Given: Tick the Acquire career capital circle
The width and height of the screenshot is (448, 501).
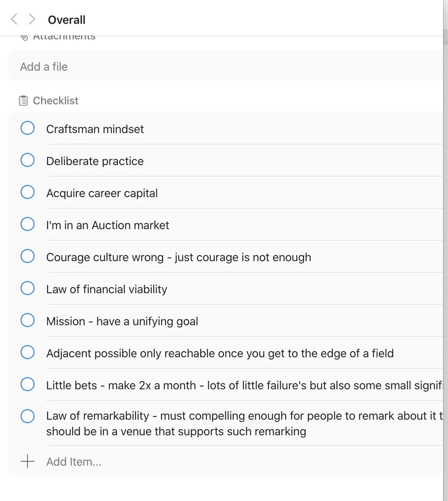Looking at the screenshot, I should [28, 192].
